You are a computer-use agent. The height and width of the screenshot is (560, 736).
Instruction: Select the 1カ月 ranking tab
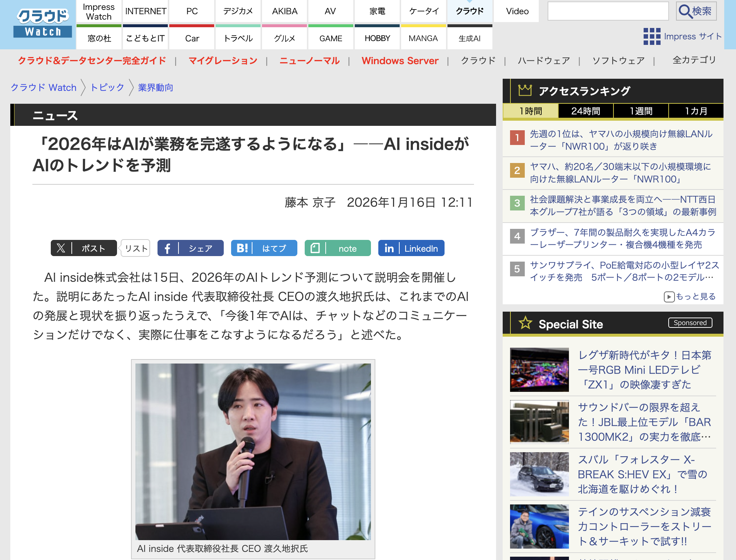click(x=696, y=111)
